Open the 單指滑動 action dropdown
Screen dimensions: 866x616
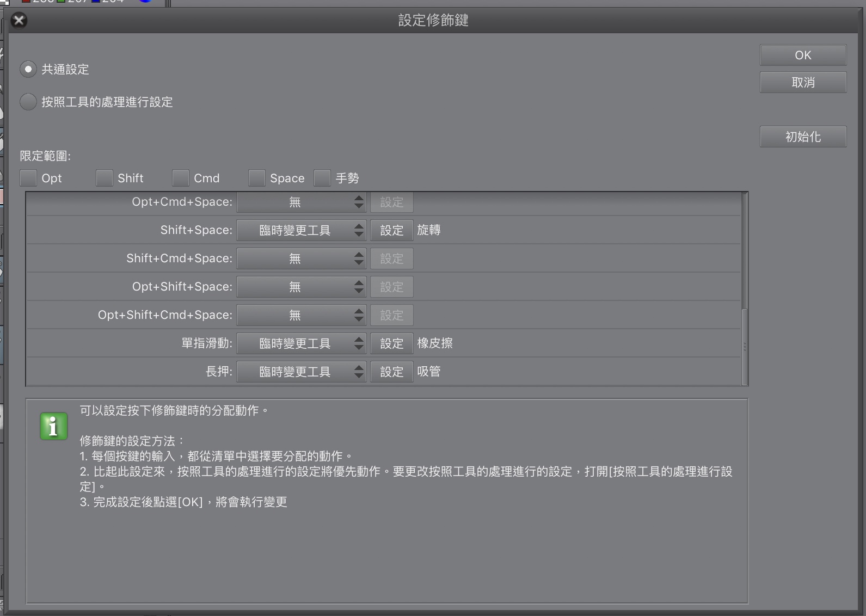[x=301, y=343]
